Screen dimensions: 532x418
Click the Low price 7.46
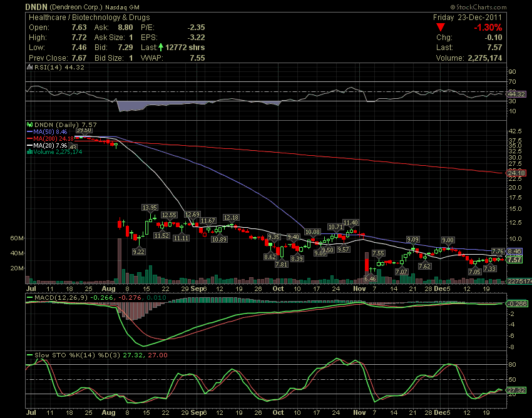tap(79, 48)
